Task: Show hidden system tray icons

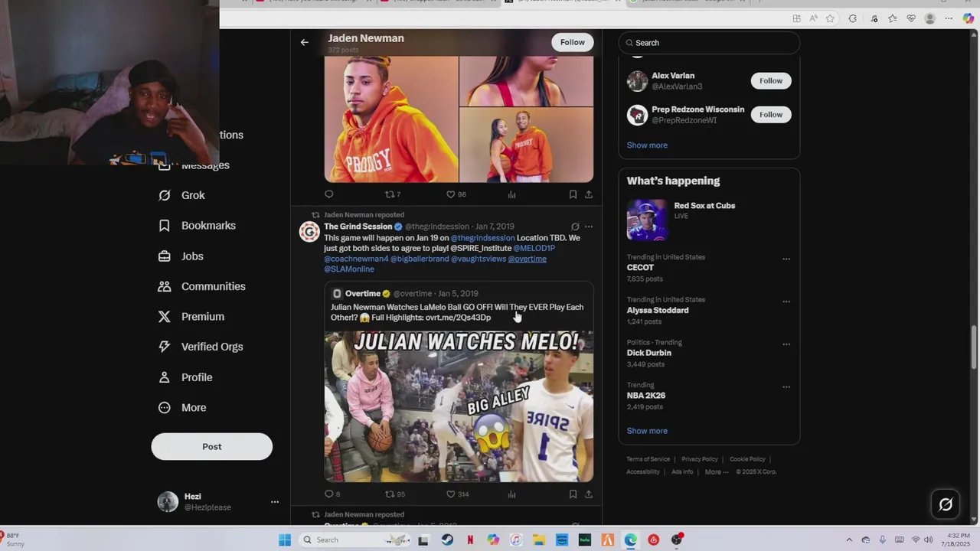Action: (x=848, y=540)
